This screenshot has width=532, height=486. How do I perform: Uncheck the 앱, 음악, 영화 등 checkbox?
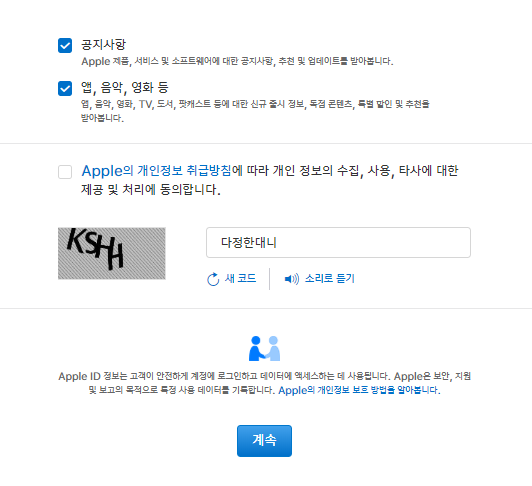(65, 89)
